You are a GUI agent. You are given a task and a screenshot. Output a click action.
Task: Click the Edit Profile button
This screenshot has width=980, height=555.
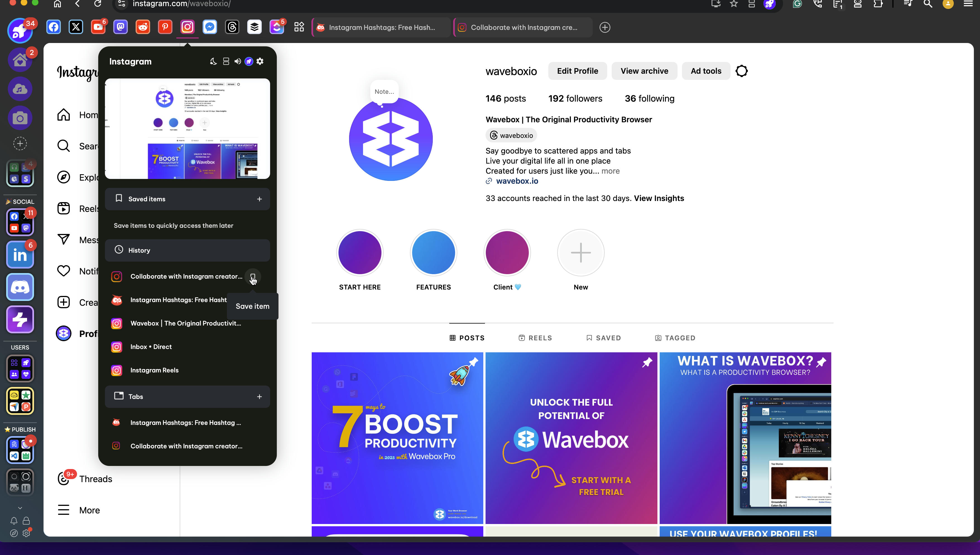(577, 71)
